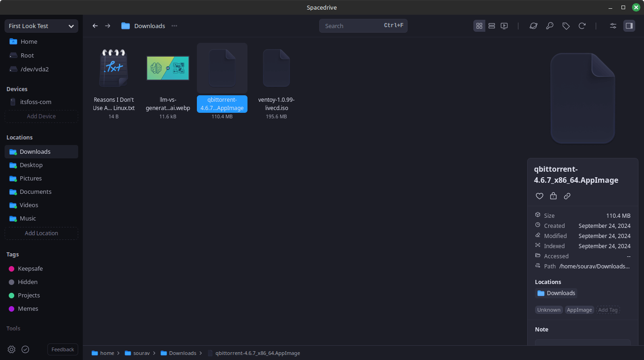Toggle encryption lock on selected file
The height and width of the screenshot is (360, 644).
pos(553,196)
